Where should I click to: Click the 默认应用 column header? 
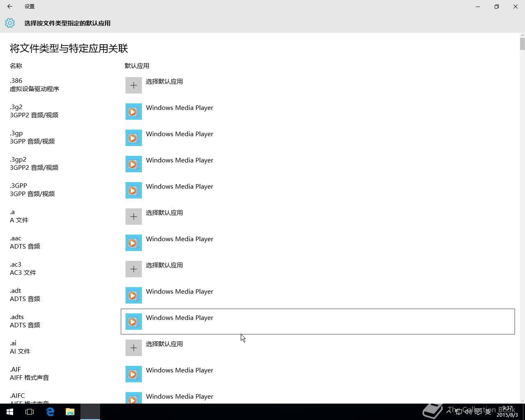pos(137,66)
